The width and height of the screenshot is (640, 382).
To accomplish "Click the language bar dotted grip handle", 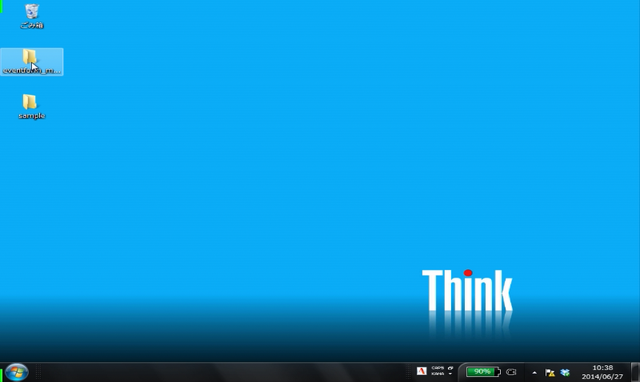I will (409, 372).
